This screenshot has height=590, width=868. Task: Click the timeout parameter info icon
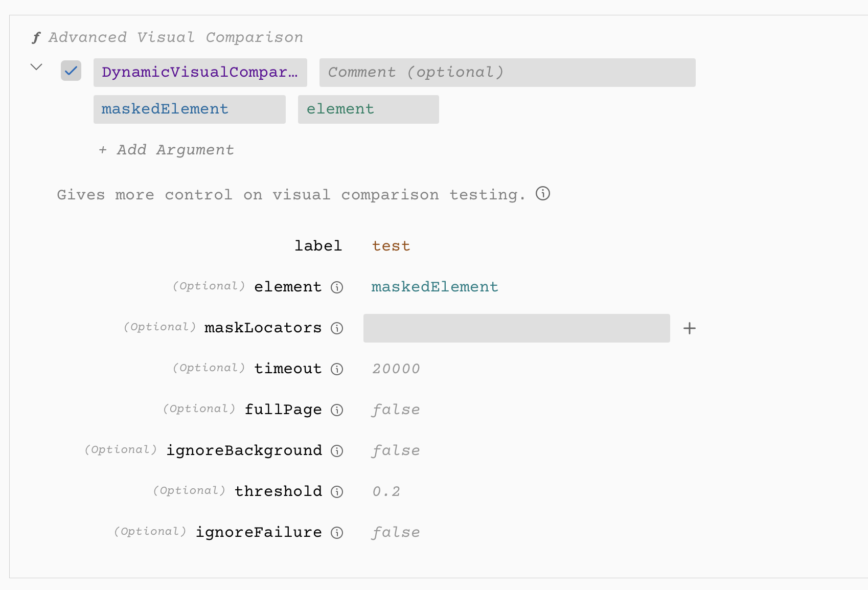[x=337, y=369]
